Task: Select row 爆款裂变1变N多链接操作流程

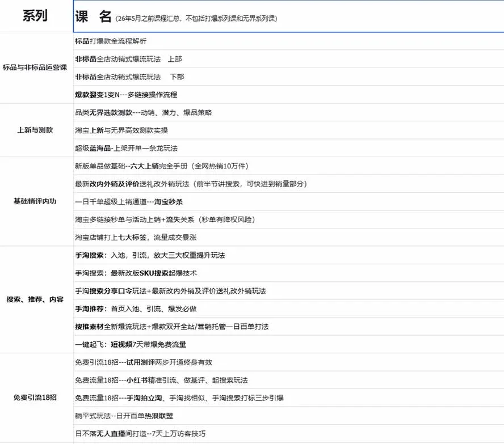Action: point(289,94)
